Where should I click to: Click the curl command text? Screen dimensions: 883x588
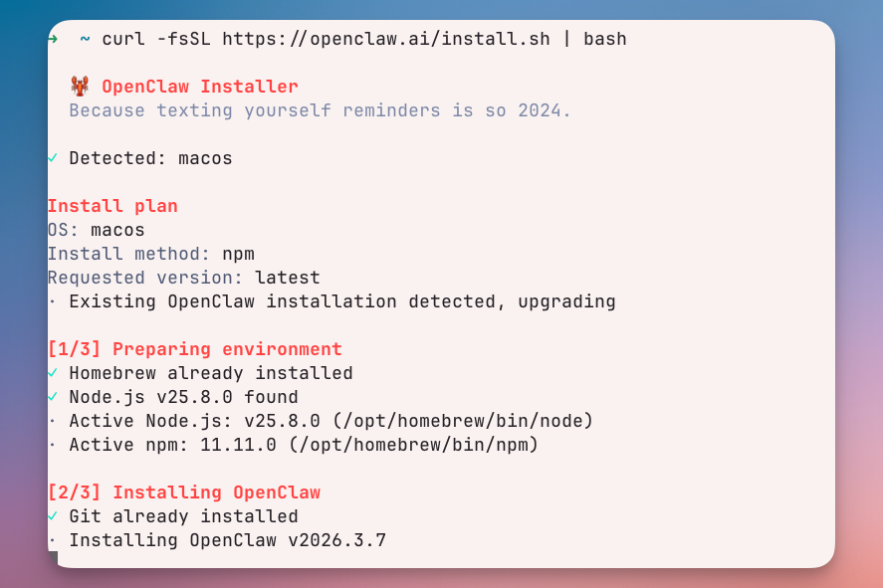[123, 39]
